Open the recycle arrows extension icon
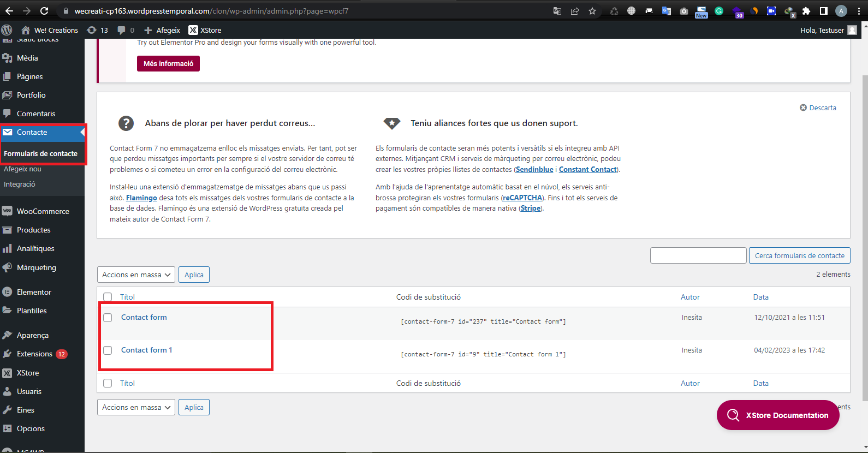Image resolution: width=868 pixels, height=453 pixels. (614, 11)
